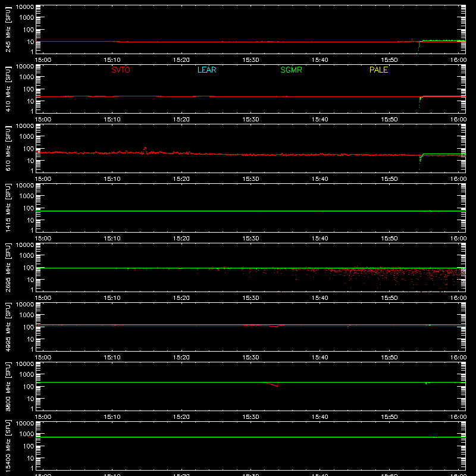Select the 4995 MHz [SFU] axis label
Screen dimensions: 476x476
8,327
